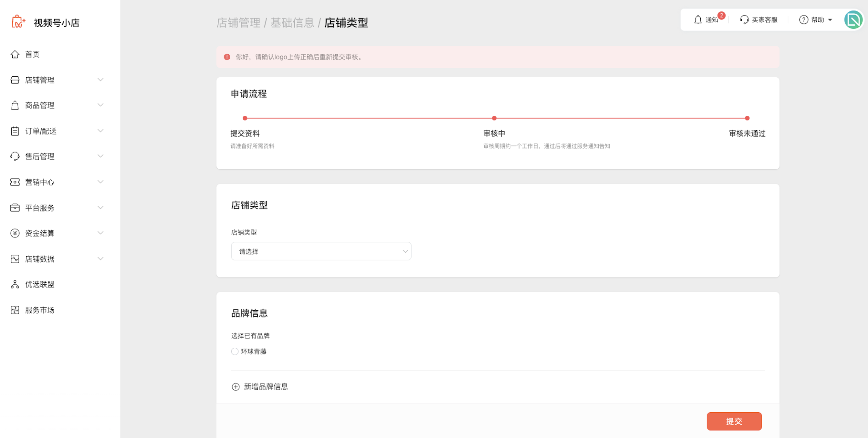Select the 环球青藤 brand radio button
The height and width of the screenshot is (438, 868).
(235, 352)
